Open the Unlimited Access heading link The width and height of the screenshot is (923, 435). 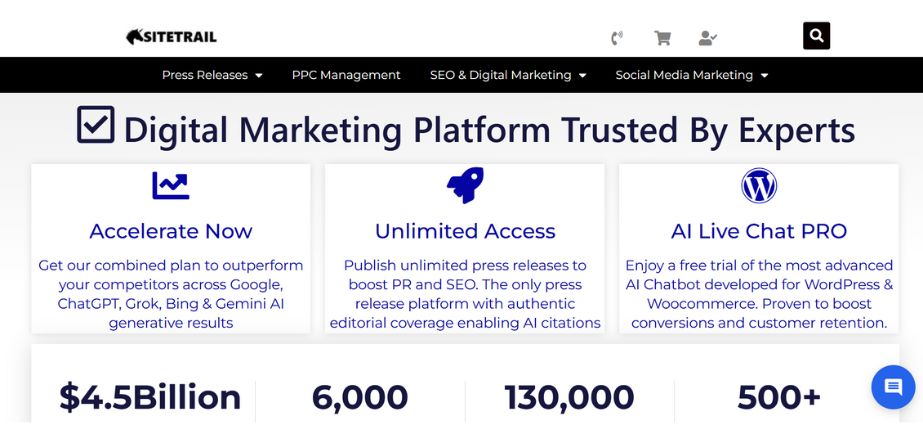465,231
